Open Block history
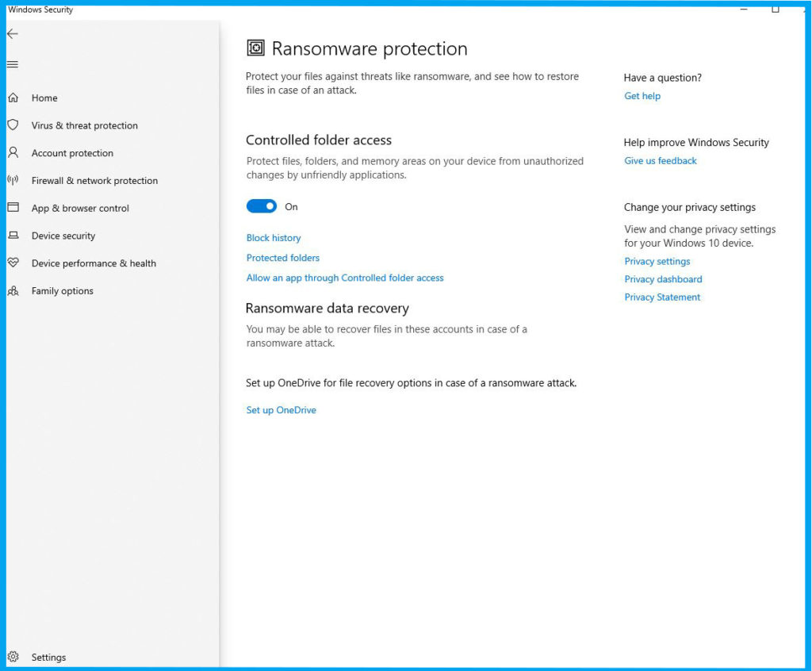 [274, 237]
